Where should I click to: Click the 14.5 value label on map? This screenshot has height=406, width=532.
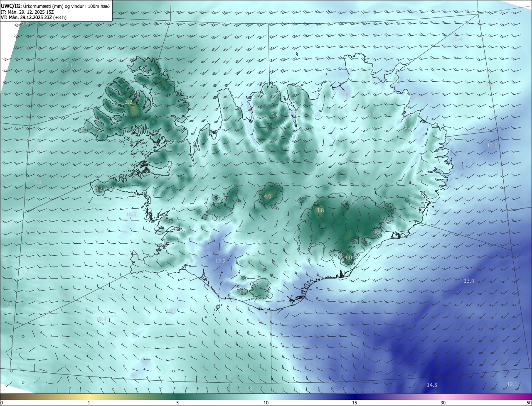coord(432,385)
